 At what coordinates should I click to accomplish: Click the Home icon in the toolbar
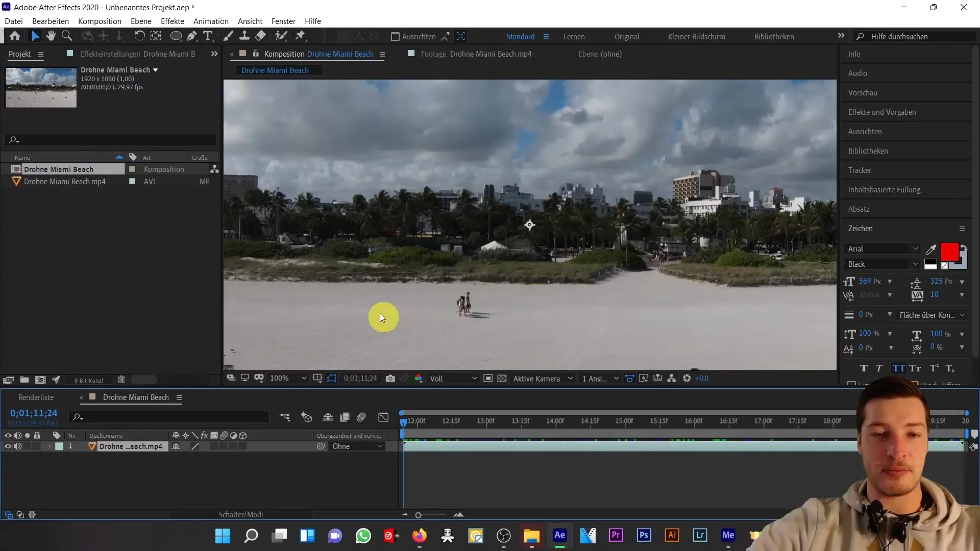[x=15, y=36]
